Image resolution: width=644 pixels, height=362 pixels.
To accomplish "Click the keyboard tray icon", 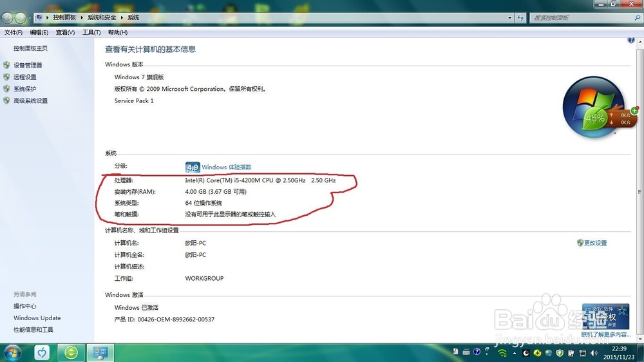I will click(x=466, y=352).
